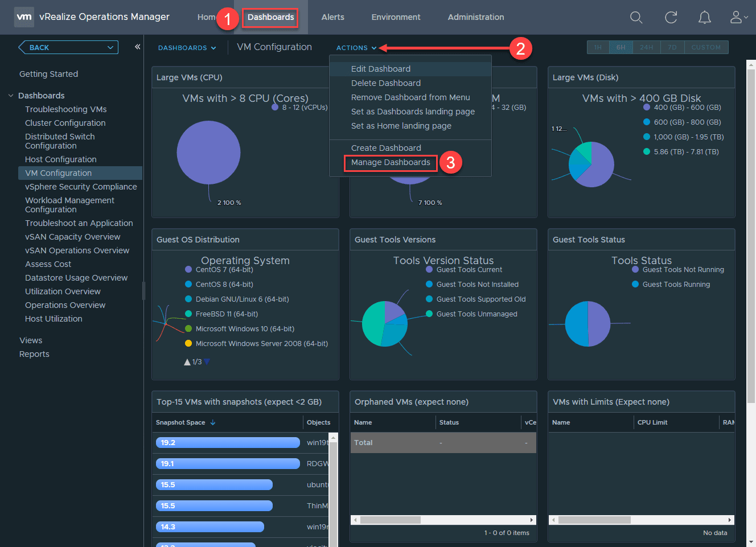Open the notifications bell

(704, 17)
